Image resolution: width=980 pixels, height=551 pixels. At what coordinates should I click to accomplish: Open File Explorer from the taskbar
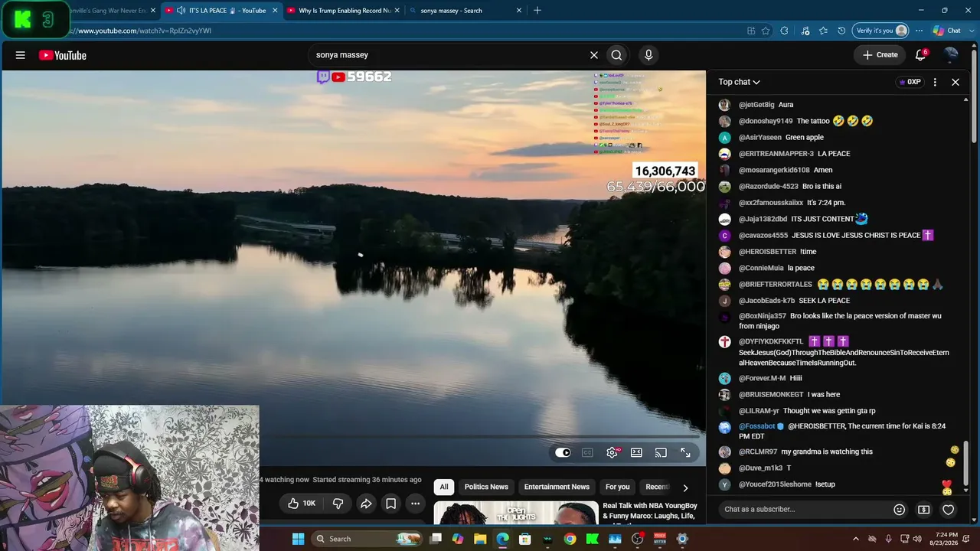[480, 539]
